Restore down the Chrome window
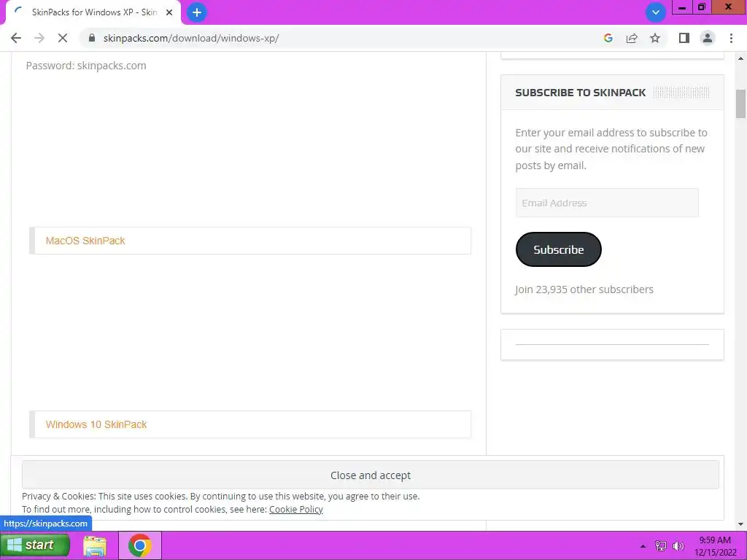The height and width of the screenshot is (560, 747). point(701,7)
